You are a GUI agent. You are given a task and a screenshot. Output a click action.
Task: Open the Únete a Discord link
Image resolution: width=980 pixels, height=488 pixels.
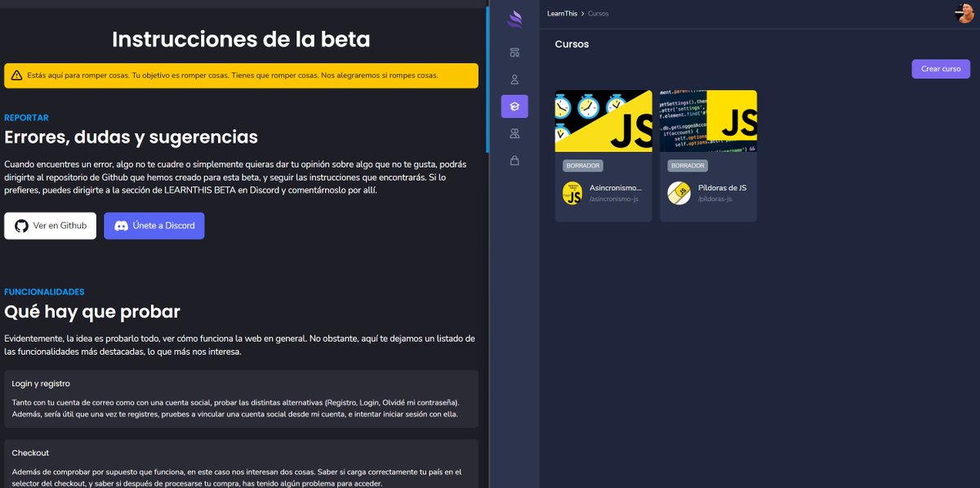tap(154, 226)
